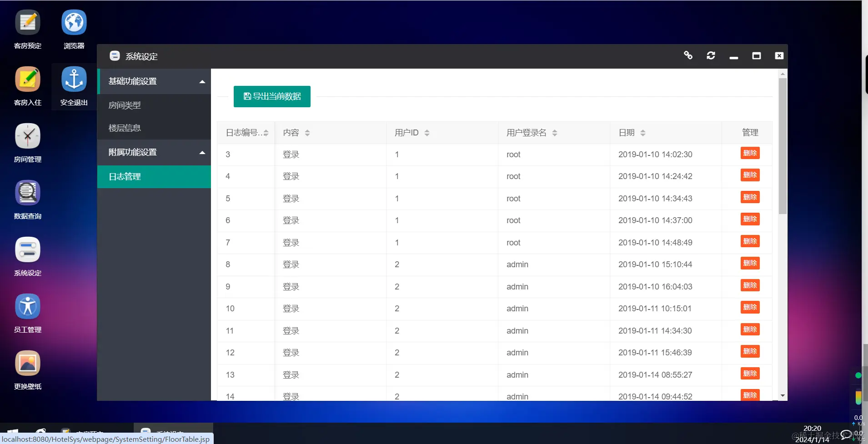
Task: Delete log entry 11
Action: [750, 329]
